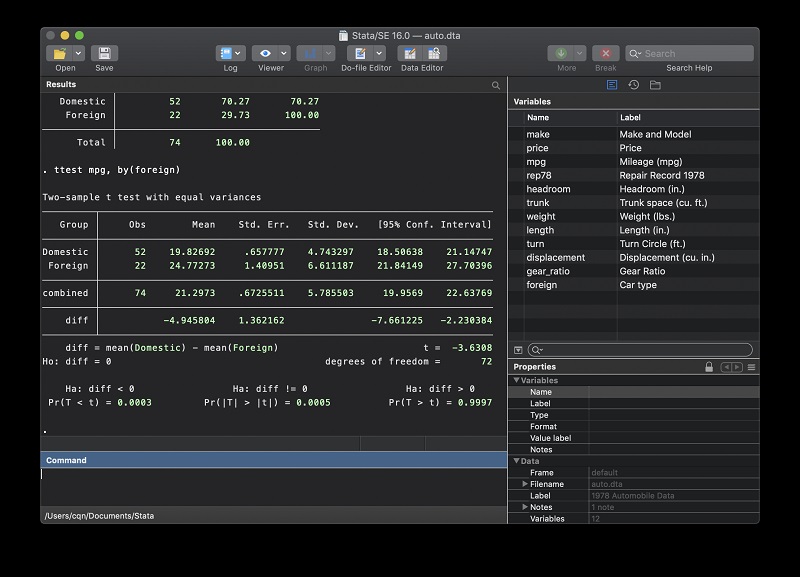
Task: Switch to the Variables list view icon
Action: coord(612,85)
